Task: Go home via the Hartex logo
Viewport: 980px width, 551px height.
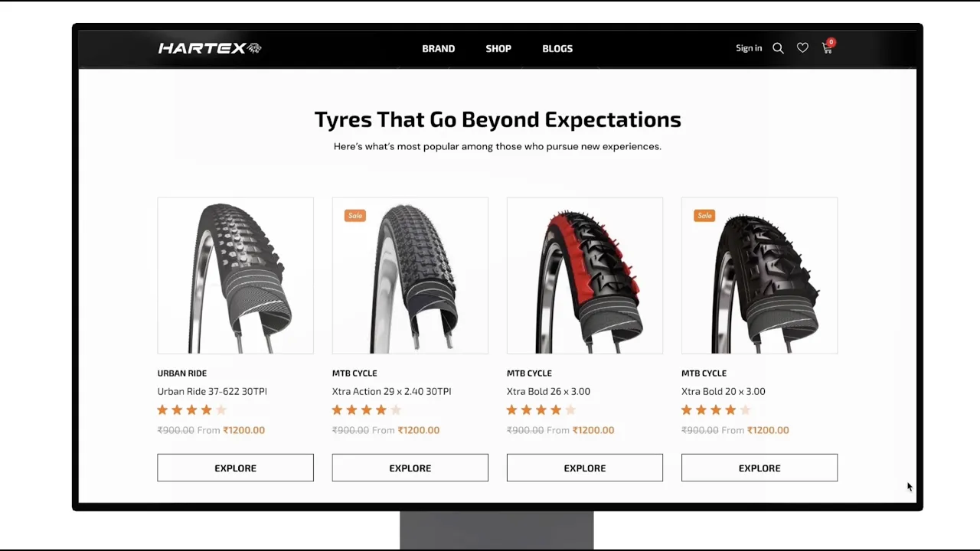Action: (x=210, y=48)
